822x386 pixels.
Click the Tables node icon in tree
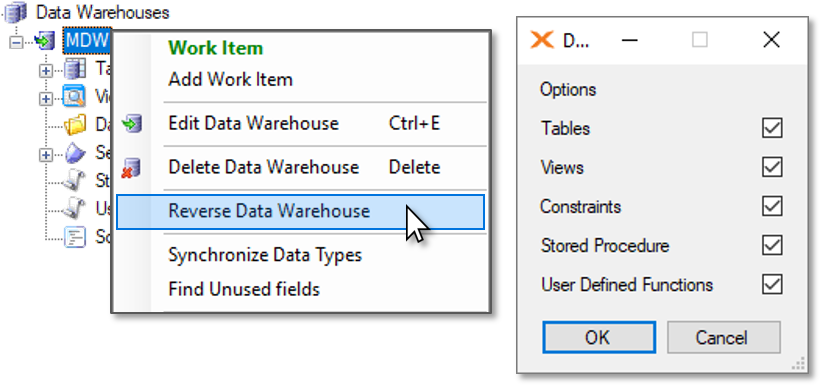coord(75,69)
